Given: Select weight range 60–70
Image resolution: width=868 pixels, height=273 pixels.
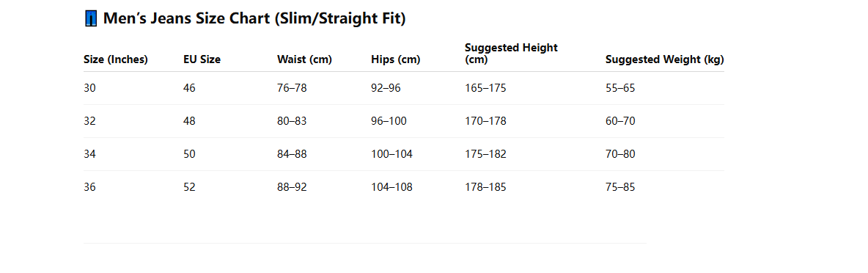Looking at the screenshot, I should coord(620,121).
